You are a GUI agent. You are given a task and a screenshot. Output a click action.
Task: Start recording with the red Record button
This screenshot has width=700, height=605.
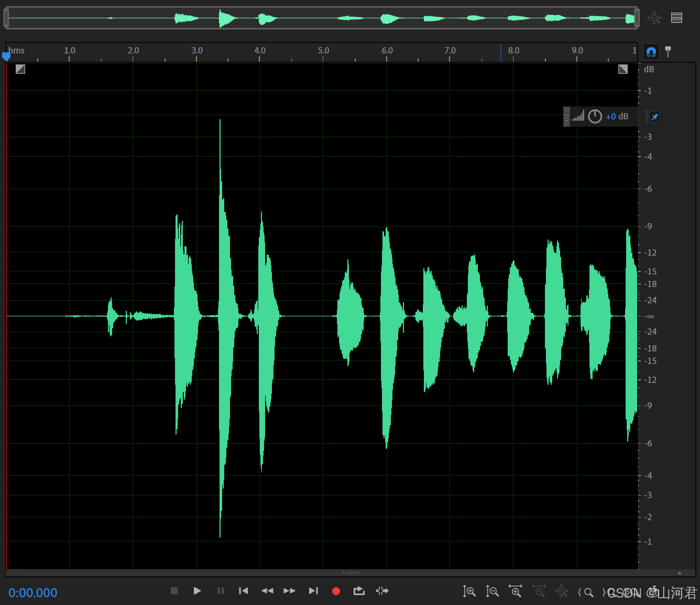pos(336,591)
